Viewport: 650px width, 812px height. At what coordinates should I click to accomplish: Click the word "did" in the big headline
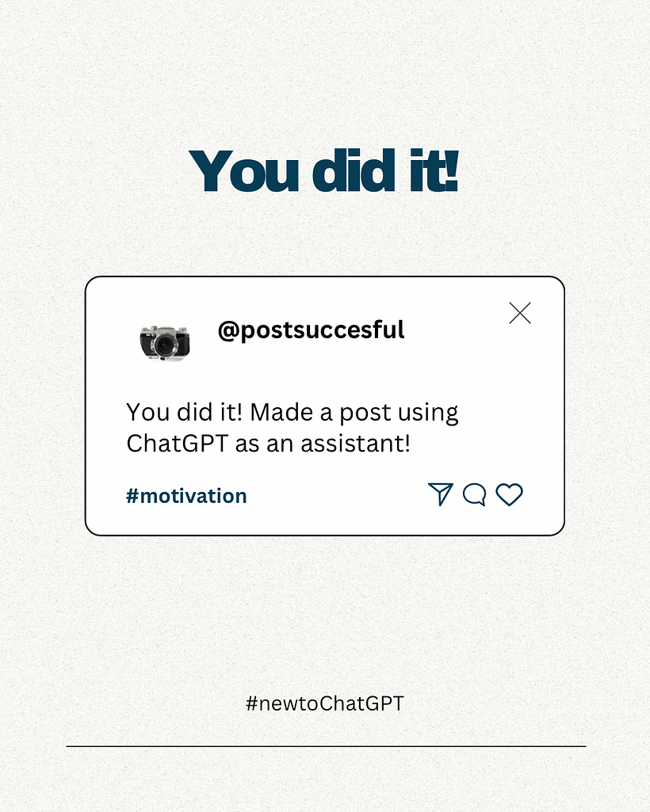pyautogui.click(x=354, y=170)
